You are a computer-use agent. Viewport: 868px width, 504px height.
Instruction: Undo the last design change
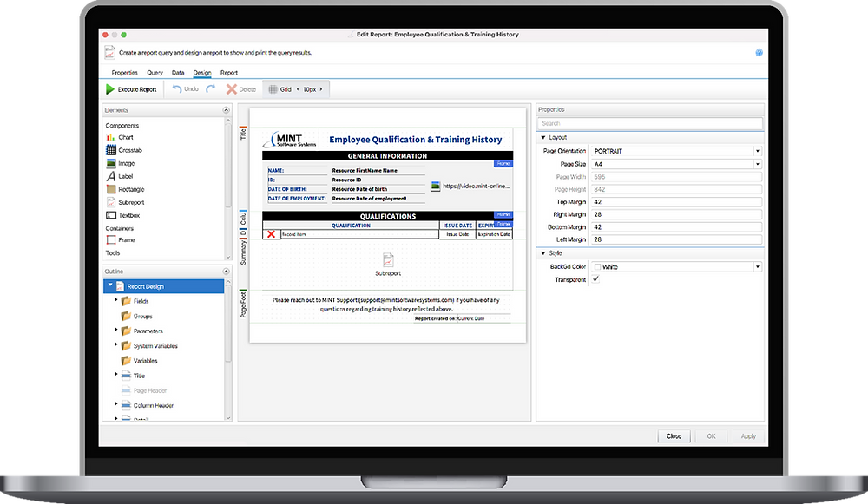[x=185, y=89]
